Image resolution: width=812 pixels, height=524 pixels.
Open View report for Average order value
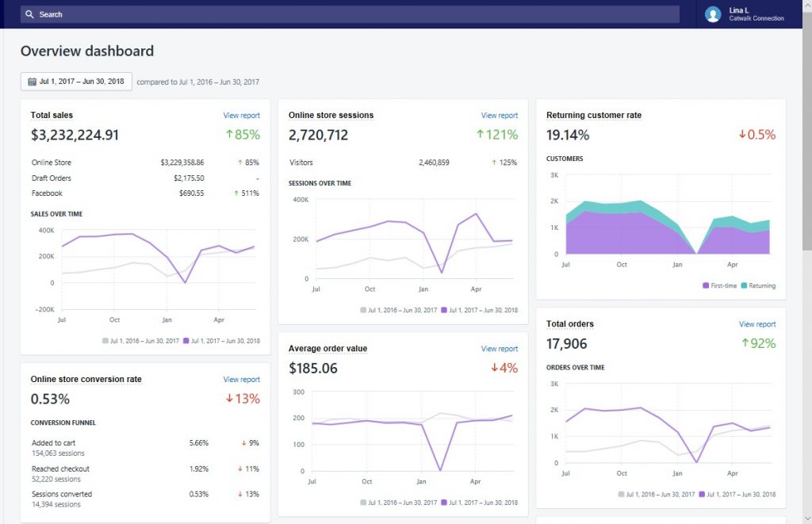499,349
